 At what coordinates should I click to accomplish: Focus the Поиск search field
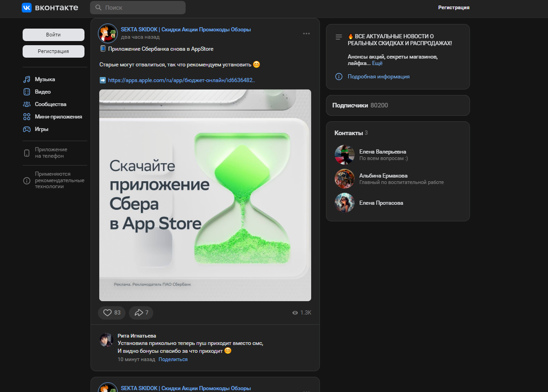[x=138, y=7]
